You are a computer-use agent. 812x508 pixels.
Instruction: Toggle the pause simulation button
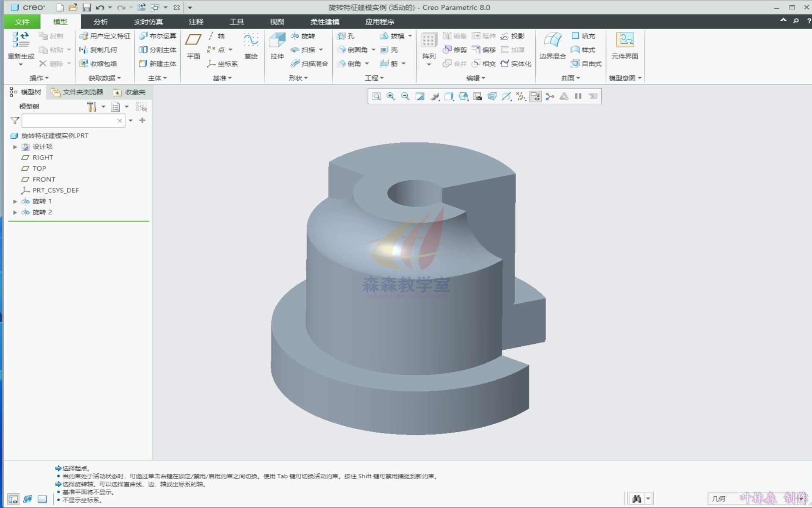click(x=578, y=97)
